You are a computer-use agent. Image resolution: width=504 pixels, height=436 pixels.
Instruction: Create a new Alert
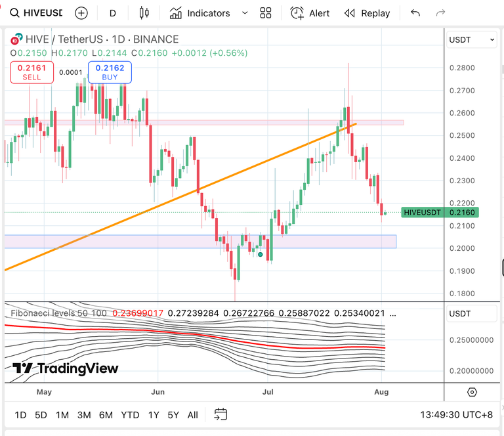click(x=310, y=13)
